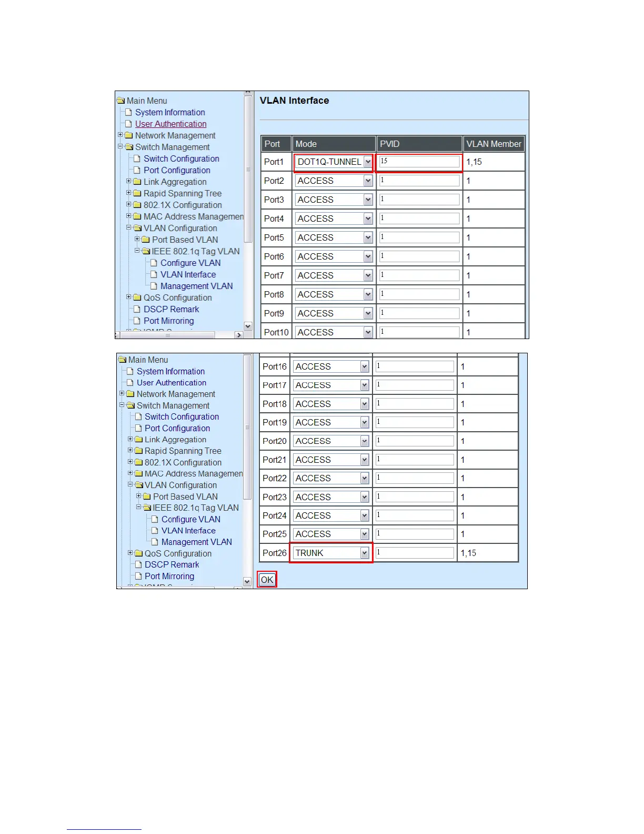Viewport: 644px width, 834px height.
Task: Click Switch Configuration page icon in top screenshot
Action: tap(137, 158)
